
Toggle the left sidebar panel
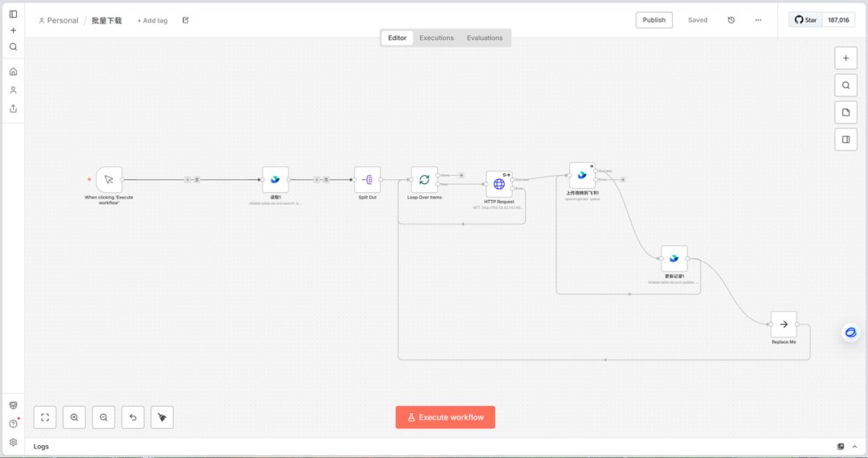pyautogui.click(x=14, y=14)
